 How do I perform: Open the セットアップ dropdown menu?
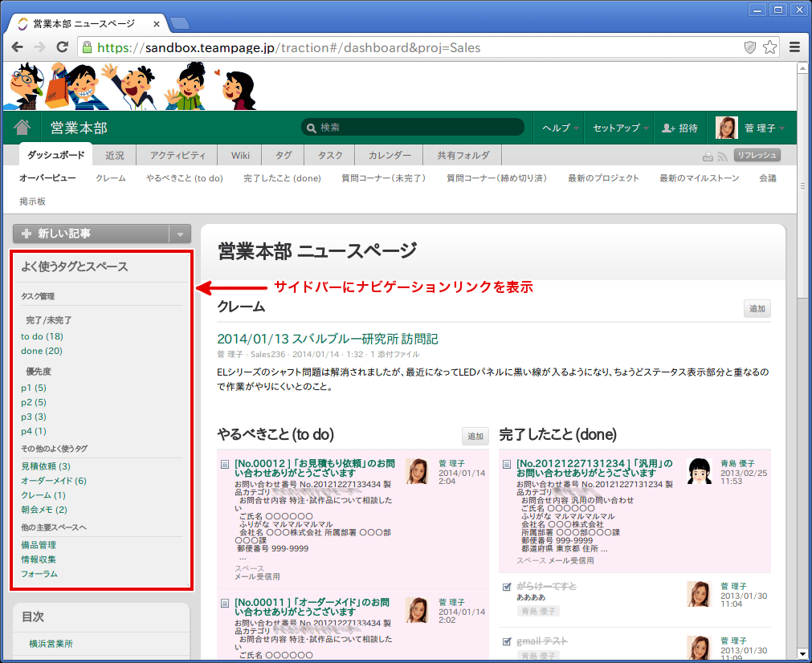coord(621,128)
